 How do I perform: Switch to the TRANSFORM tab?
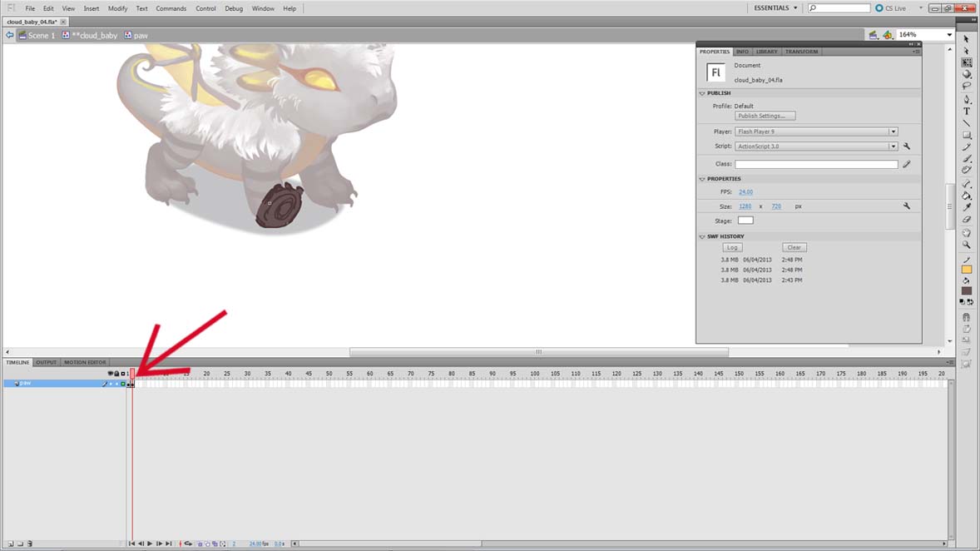(801, 52)
